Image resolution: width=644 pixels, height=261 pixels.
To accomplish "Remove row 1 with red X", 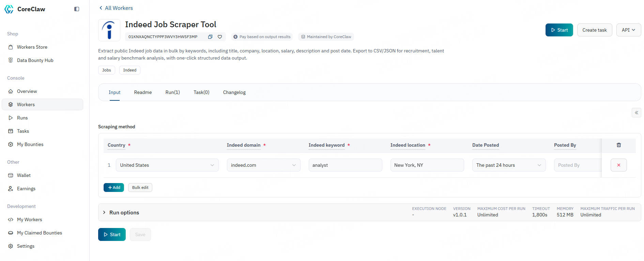I will pos(618,165).
